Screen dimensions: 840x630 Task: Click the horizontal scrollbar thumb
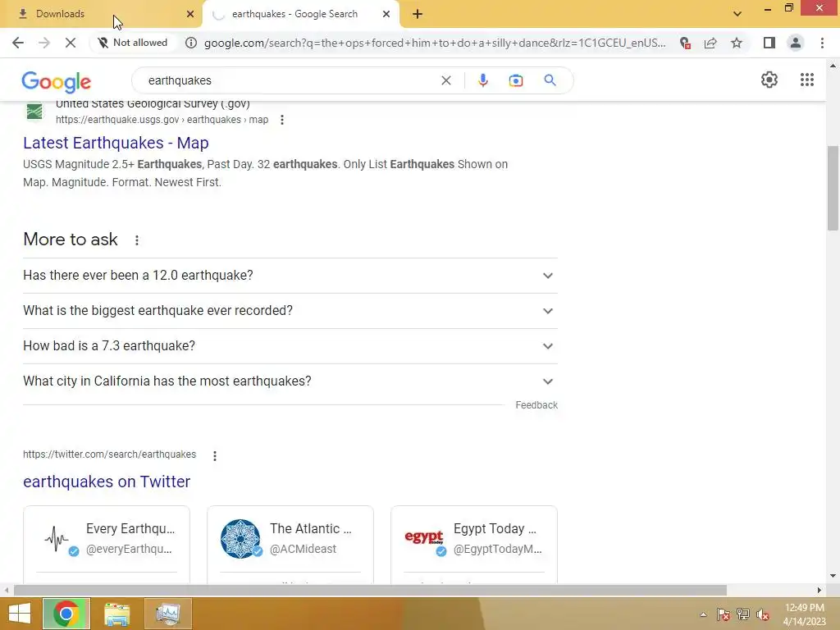370,591
